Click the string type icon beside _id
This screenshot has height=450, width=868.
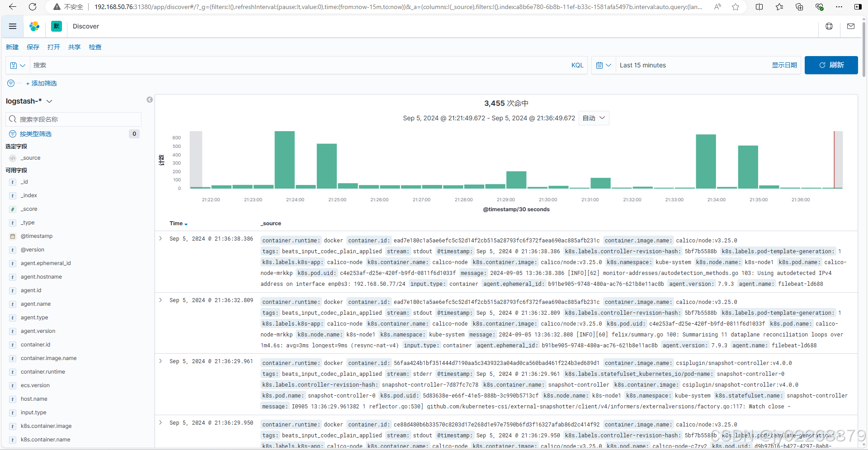(13, 182)
